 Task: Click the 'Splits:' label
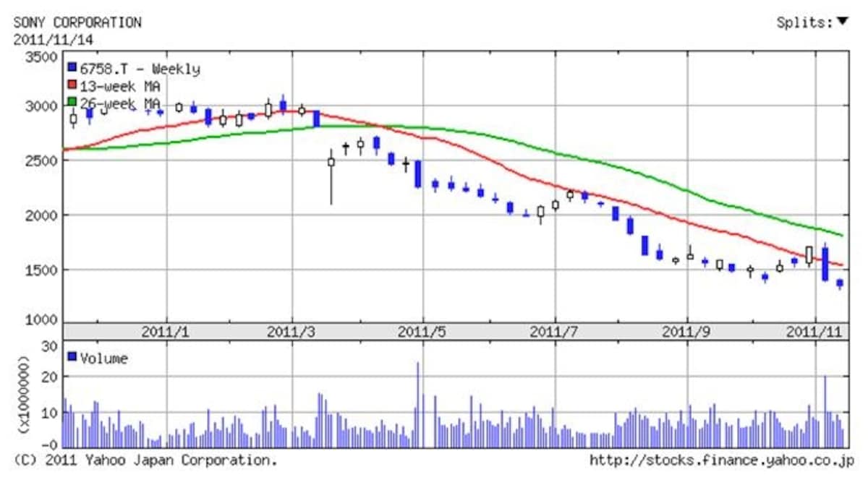click(805, 22)
